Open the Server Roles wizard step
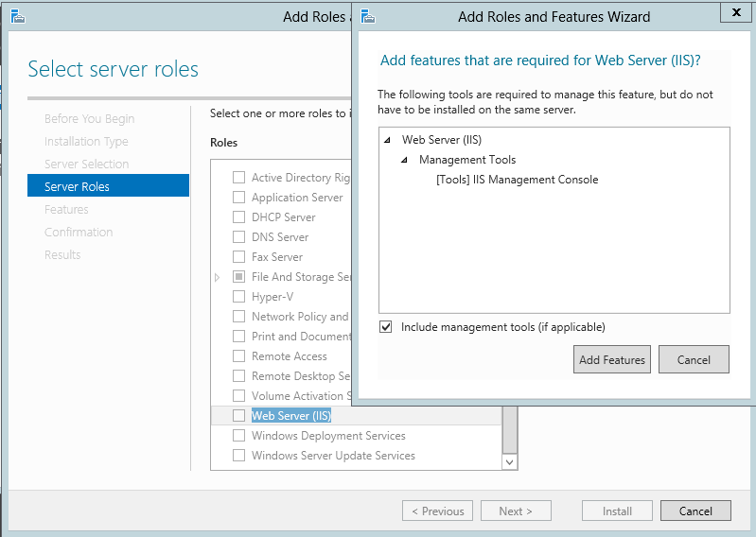The width and height of the screenshot is (756, 537). pos(108,186)
